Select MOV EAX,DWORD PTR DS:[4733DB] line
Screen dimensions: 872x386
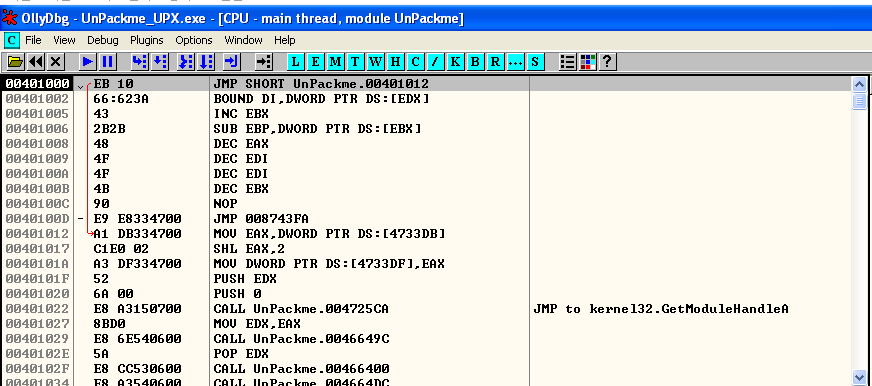329,234
